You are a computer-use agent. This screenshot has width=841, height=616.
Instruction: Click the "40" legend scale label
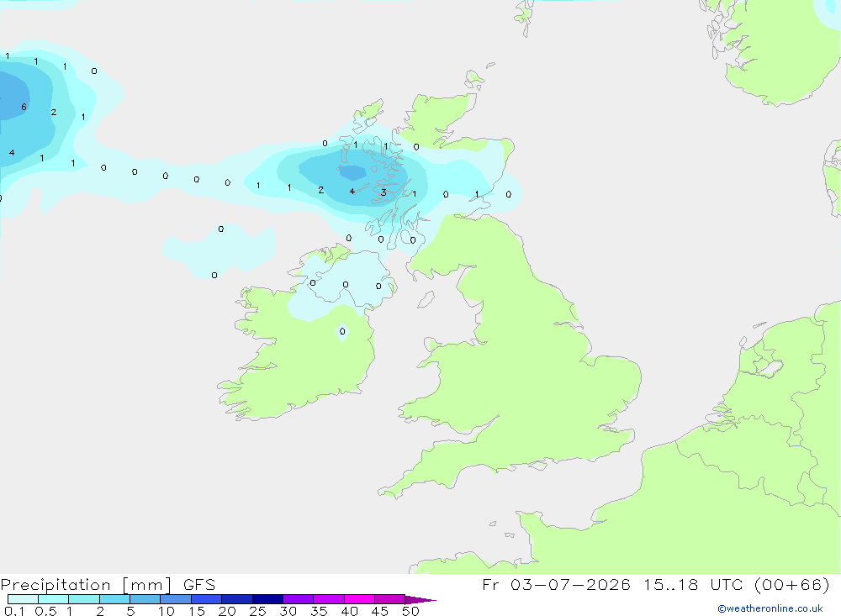tap(350, 611)
